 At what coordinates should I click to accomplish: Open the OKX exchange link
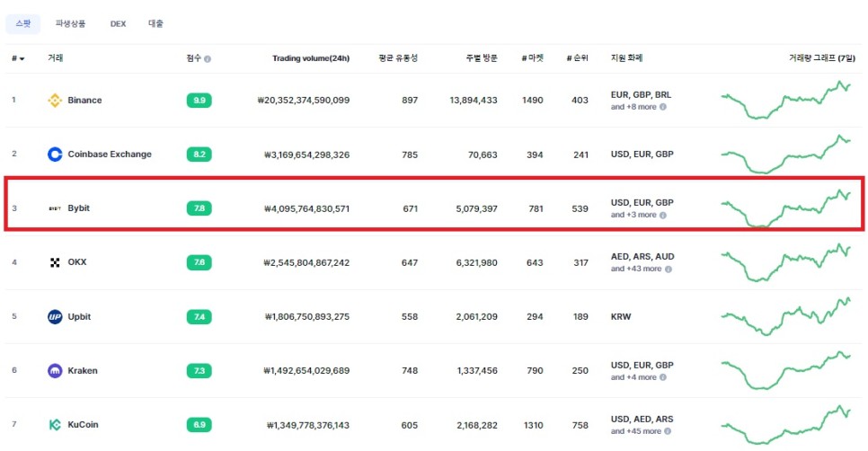coord(77,261)
